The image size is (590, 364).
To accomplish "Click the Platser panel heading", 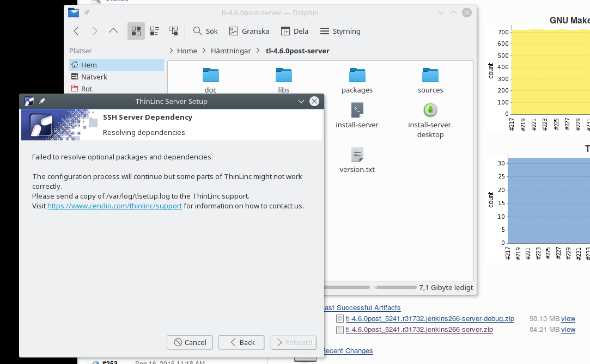I will point(81,51).
